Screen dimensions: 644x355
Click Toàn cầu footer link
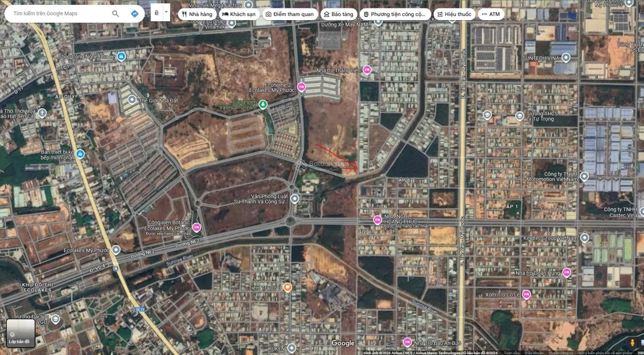point(512,353)
